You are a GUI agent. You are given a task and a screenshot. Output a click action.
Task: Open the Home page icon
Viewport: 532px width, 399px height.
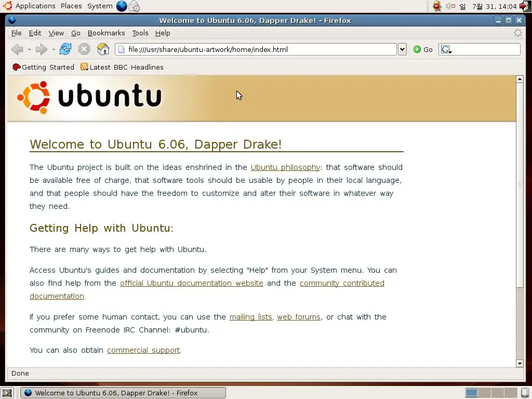pos(103,49)
